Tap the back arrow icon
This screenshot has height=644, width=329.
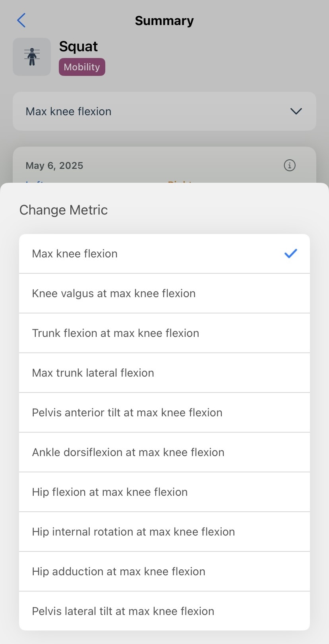pos(21,20)
